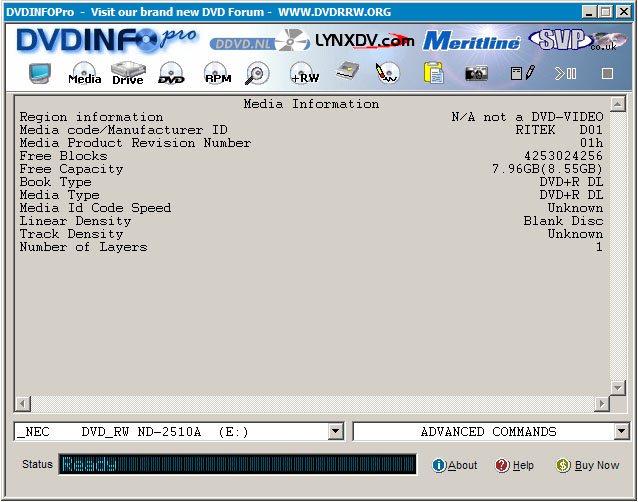Click the clipboard copy icon
Image resolution: width=638 pixels, height=502 pixels.
click(433, 73)
